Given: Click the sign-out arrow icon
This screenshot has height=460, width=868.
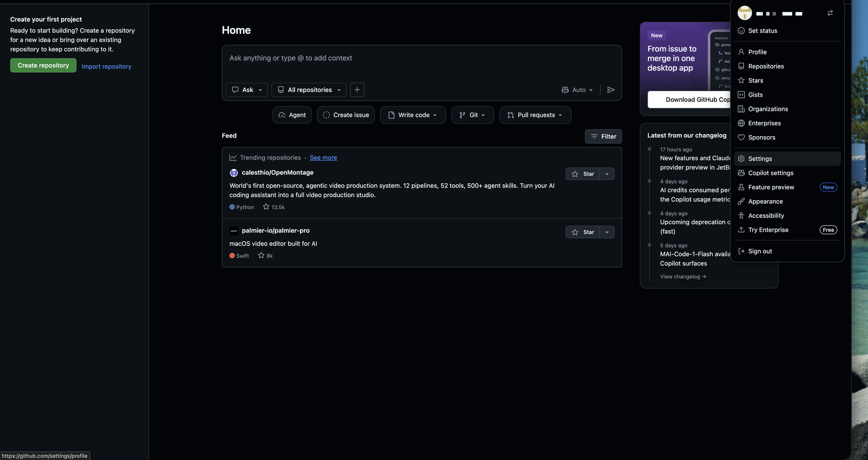Looking at the screenshot, I should coord(741,251).
